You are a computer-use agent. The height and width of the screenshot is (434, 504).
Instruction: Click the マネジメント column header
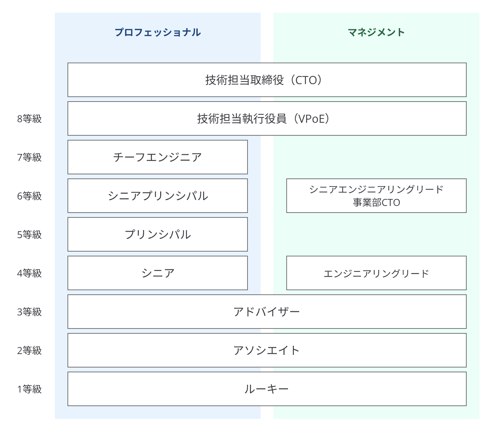(x=376, y=33)
